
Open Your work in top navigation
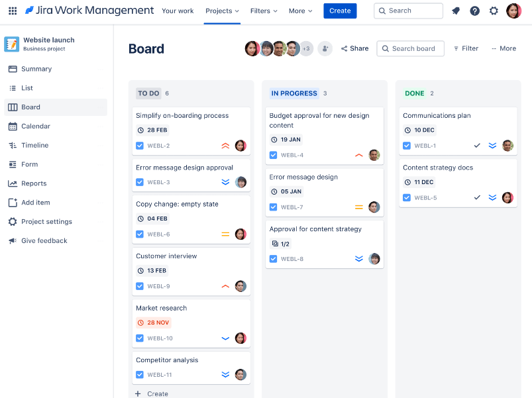point(178,11)
